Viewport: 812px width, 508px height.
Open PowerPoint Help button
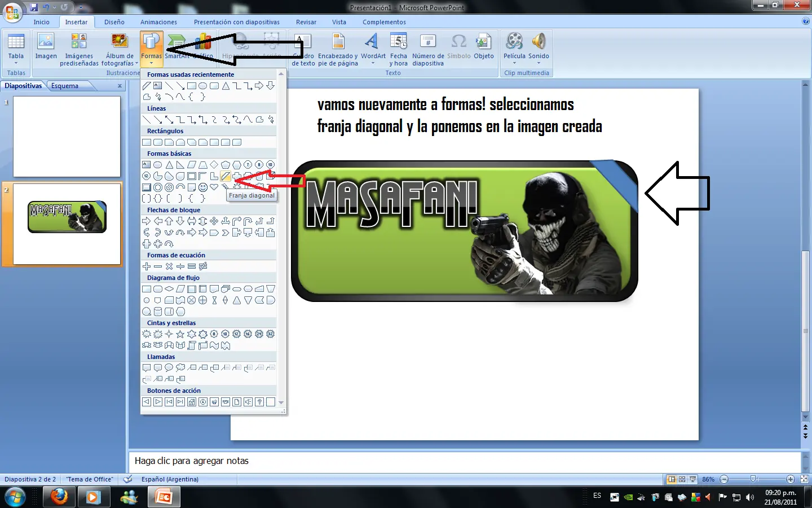coord(805,21)
